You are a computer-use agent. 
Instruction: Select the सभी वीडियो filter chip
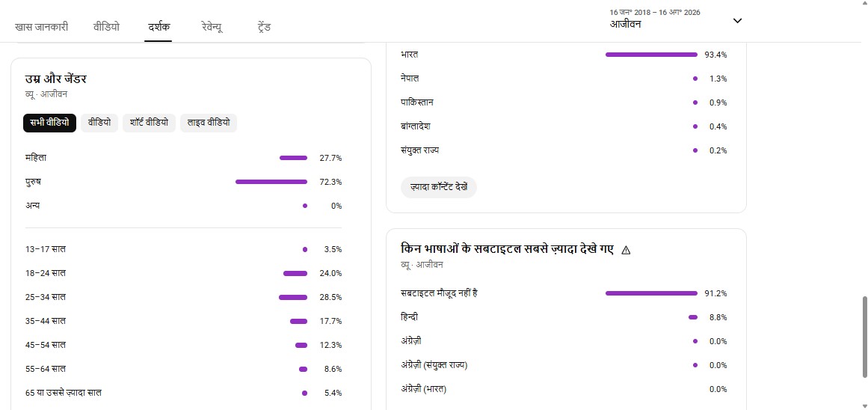click(49, 123)
